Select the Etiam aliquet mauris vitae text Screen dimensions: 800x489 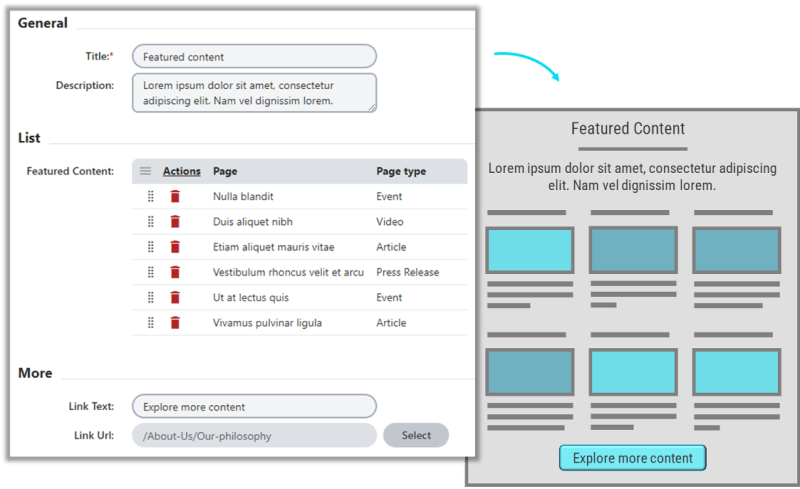click(273, 247)
